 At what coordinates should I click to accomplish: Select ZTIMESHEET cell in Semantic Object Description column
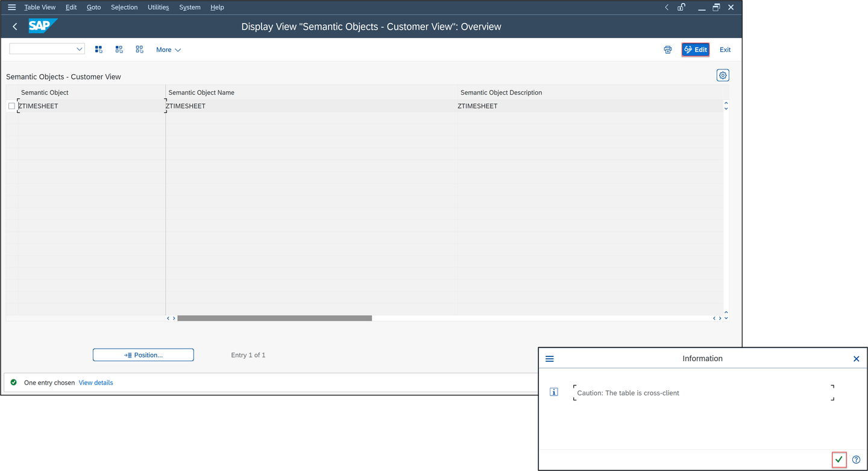click(x=590, y=106)
